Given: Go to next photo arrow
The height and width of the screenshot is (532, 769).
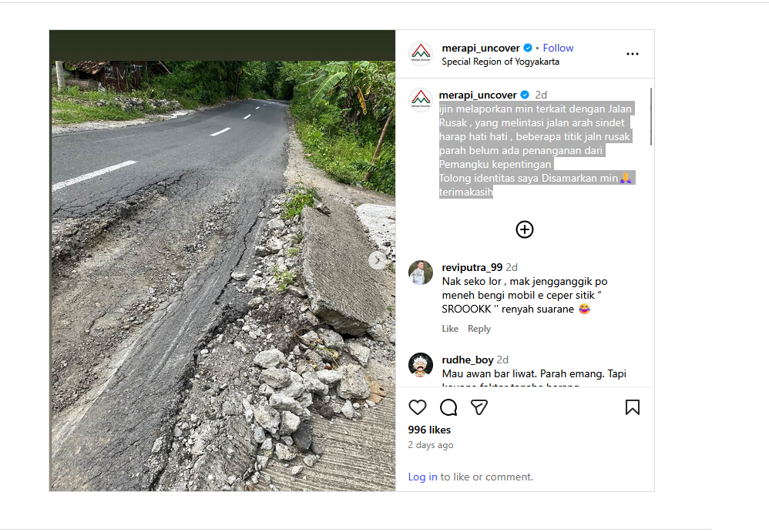Looking at the screenshot, I should (378, 260).
